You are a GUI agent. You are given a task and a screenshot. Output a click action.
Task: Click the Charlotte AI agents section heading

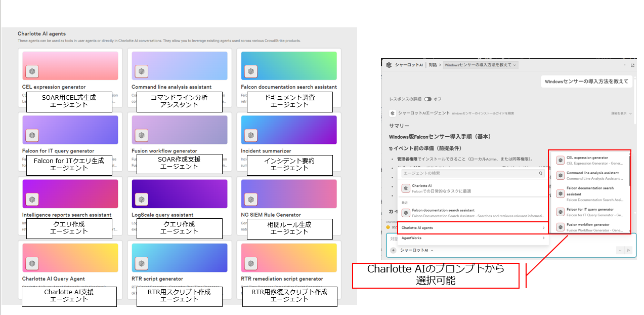pyautogui.click(x=41, y=33)
